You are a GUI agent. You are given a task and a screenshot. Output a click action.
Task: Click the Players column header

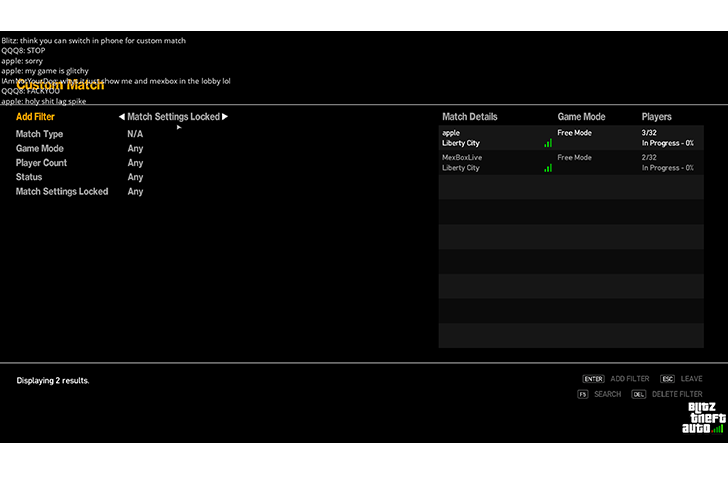pos(656,117)
